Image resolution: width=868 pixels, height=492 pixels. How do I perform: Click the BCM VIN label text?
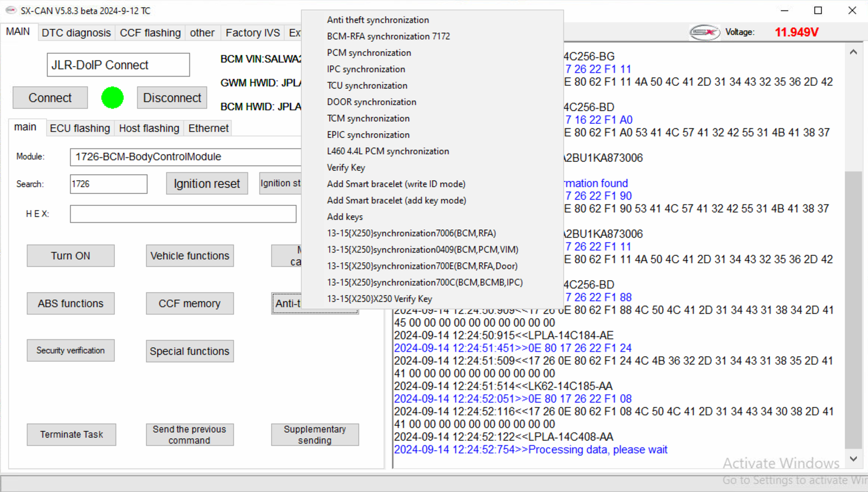[260, 59]
